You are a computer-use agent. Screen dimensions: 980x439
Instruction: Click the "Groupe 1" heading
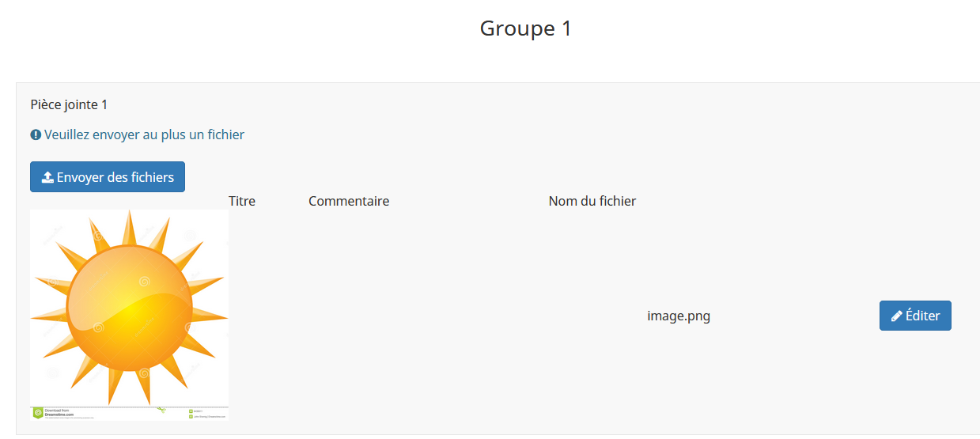click(x=525, y=28)
